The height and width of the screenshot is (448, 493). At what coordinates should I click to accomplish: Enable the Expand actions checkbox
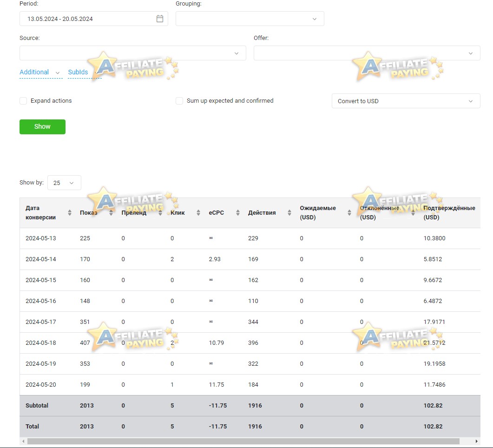(23, 101)
